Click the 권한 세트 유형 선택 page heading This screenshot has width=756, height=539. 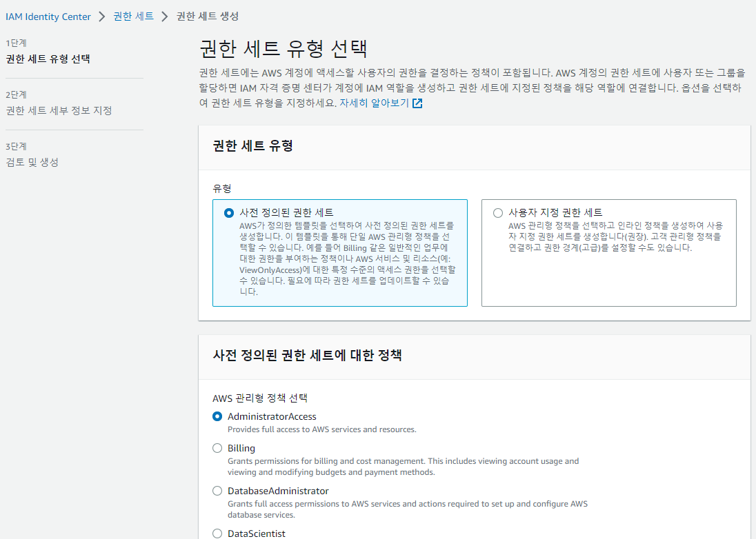pyautogui.click(x=283, y=49)
